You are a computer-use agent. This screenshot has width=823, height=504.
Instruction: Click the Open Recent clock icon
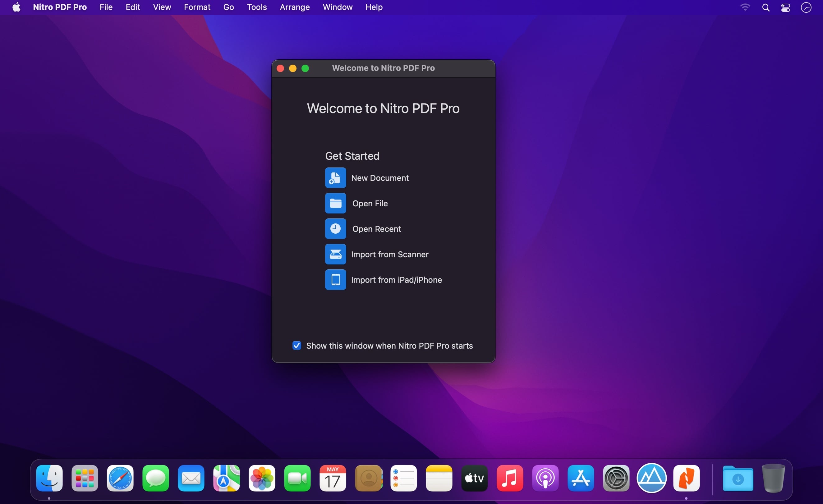coord(335,229)
